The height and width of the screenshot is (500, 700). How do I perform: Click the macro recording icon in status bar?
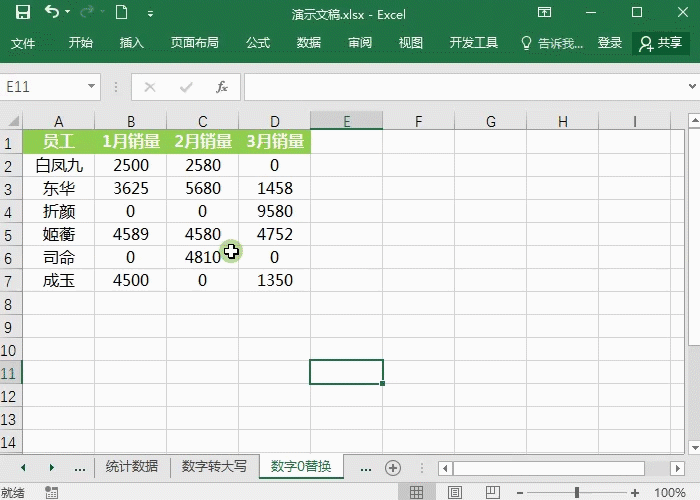click(x=52, y=492)
